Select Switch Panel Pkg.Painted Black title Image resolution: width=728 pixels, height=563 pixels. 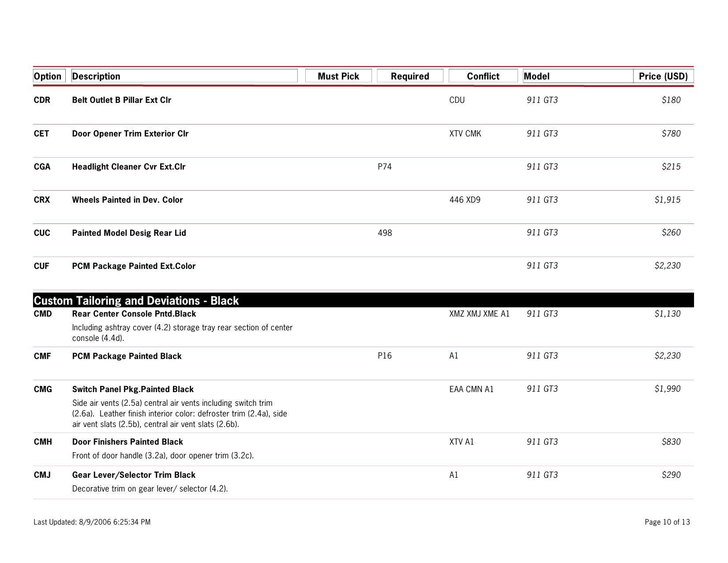[x=133, y=389]
